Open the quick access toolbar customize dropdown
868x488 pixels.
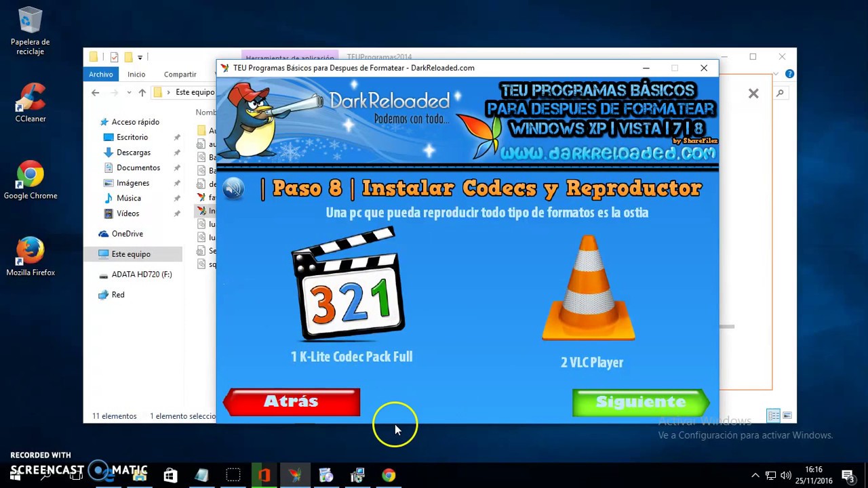[140, 58]
